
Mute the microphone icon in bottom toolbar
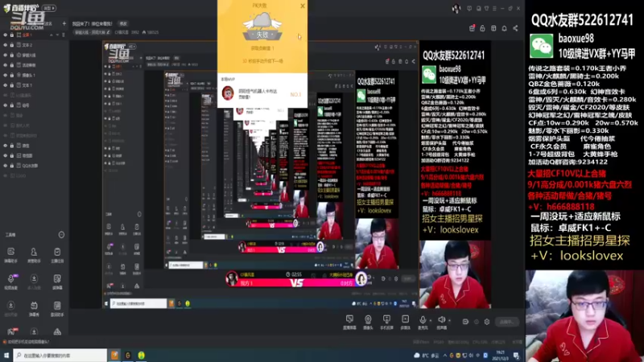coord(422,320)
